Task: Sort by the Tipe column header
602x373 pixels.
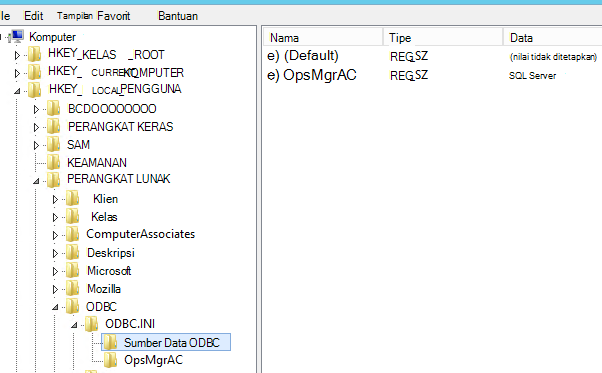Action: coord(443,38)
